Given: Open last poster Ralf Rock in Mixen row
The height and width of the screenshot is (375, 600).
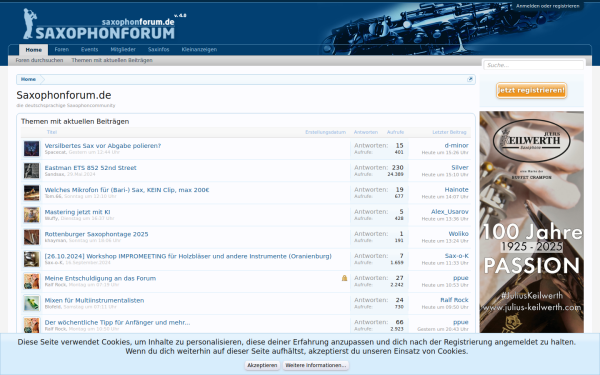Looking at the screenshot, I should pyautogui.click(x=454, y=300).
